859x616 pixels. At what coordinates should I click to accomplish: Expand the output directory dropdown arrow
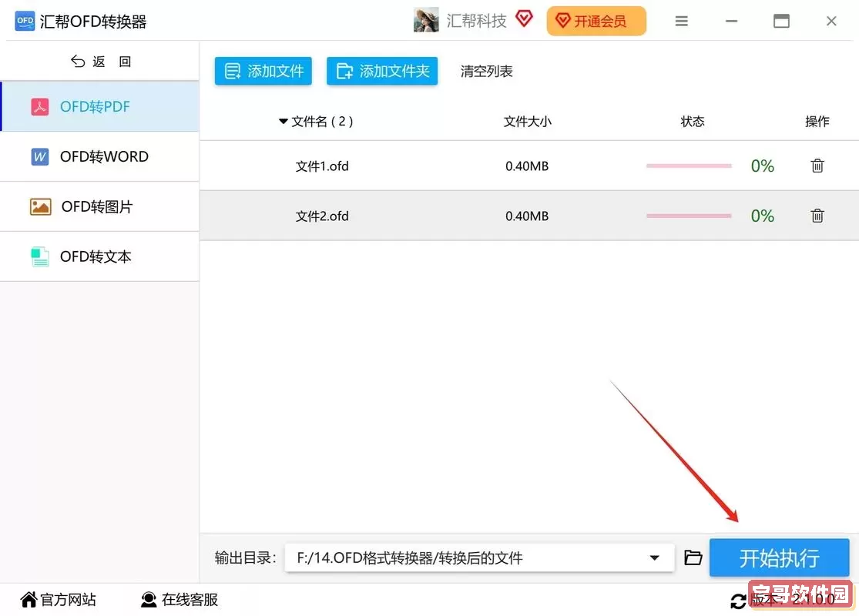click(654, 558)
